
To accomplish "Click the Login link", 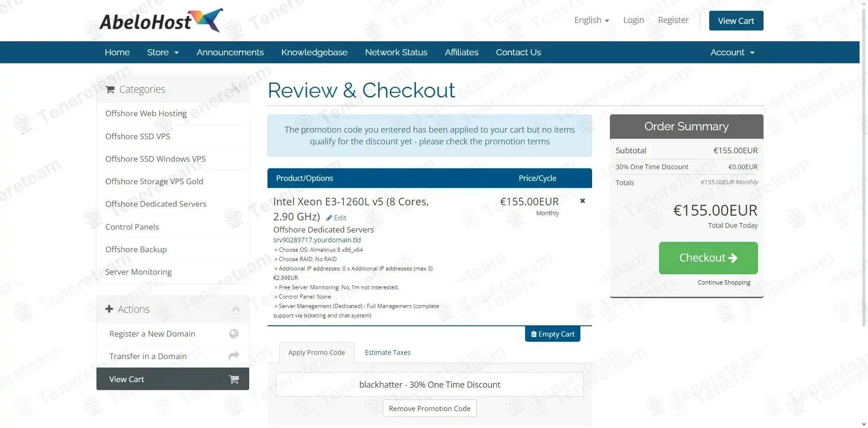I will coord(633,20).
